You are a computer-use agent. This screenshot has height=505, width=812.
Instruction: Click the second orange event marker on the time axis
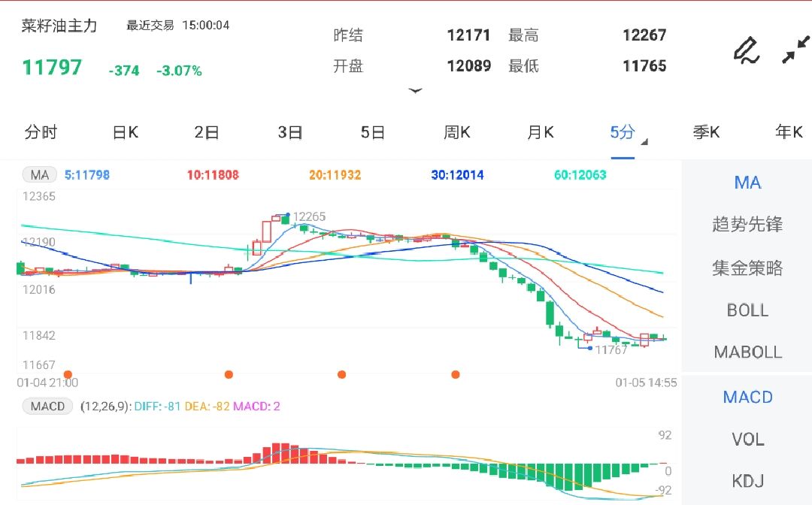(x=229, y=374)
